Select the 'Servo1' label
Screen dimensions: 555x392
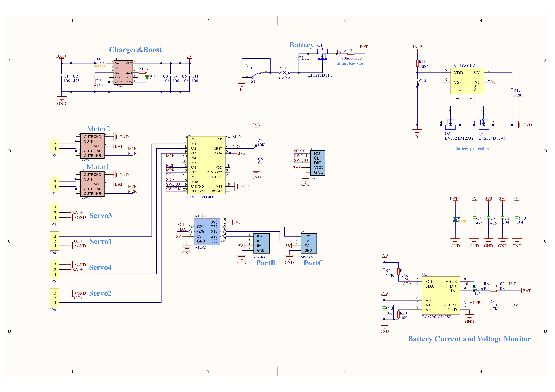101,241
